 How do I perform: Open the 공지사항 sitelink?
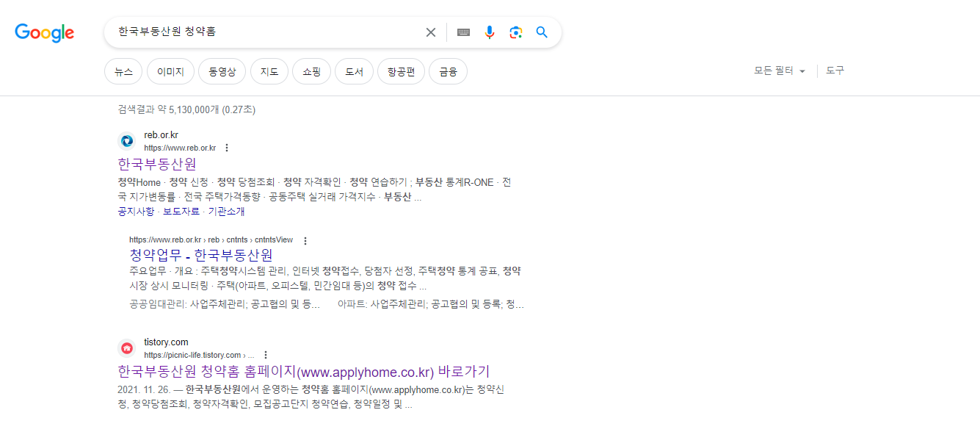136,212
